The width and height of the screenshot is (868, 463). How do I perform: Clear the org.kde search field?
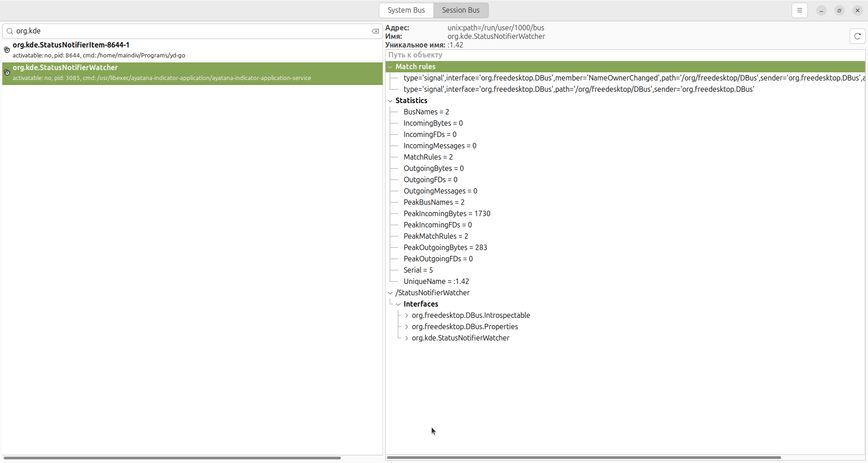pyautogui.click(x=375, y=31)
